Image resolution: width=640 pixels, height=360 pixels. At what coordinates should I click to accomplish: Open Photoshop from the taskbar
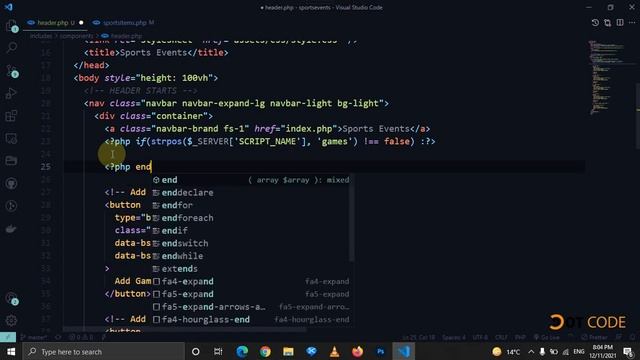pos(380,351)
